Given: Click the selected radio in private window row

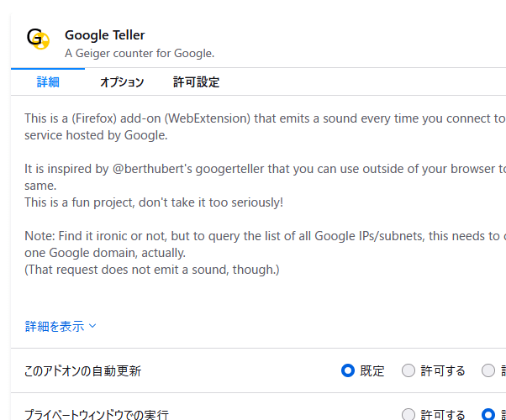Looking at the screenshot, I should click(x=488, y=414).
